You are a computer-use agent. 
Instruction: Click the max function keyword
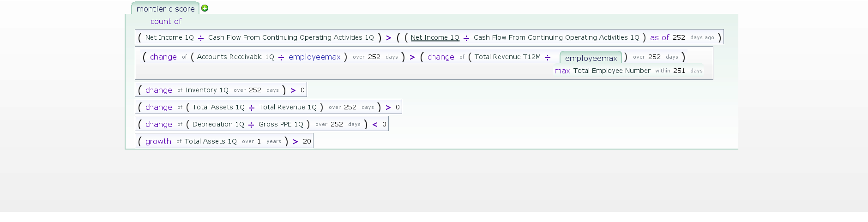(562, 71)
